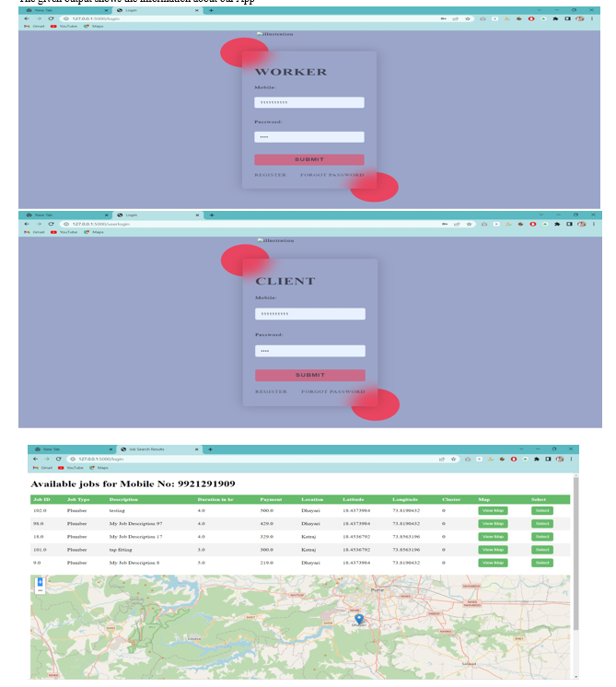Open YouTube bookmark in Worker login browser

pyautogui.click(x=64, y=27)
